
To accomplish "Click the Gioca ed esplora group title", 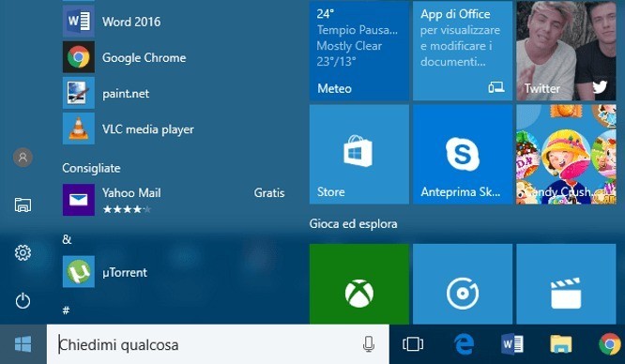I will pyautogui.click(x=353, y=224).
